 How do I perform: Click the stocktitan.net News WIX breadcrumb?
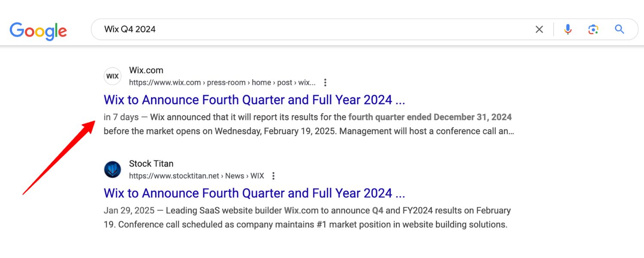tap(196, 176)
